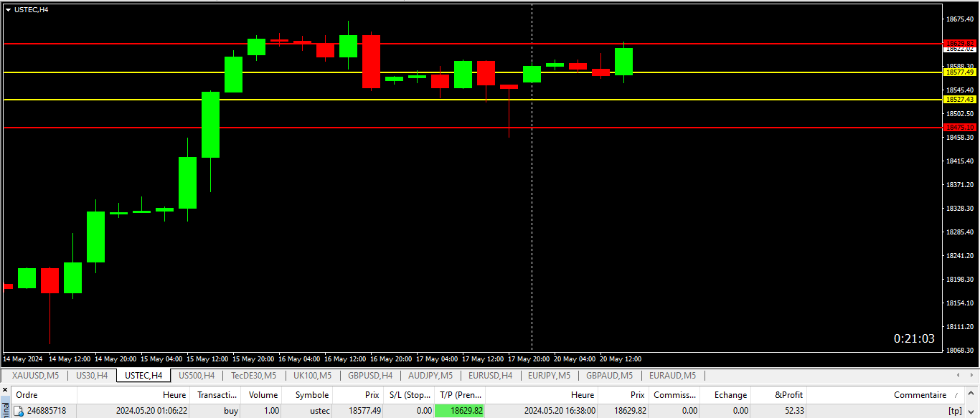
Task: Select the GBPUSD,H4 chart tab
Action: (x=370, y=375)
